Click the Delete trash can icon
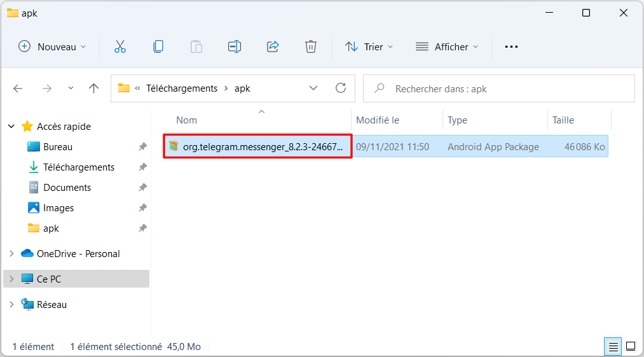Screen dimensions: 644x357 [x=311, y=46]
